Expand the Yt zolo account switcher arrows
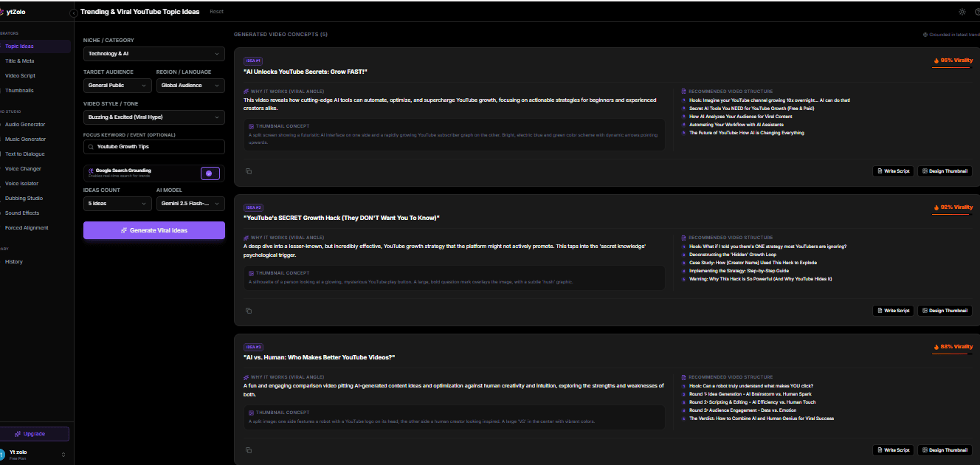The width and height of the screenshot is (980, 465). click(63, 455)
